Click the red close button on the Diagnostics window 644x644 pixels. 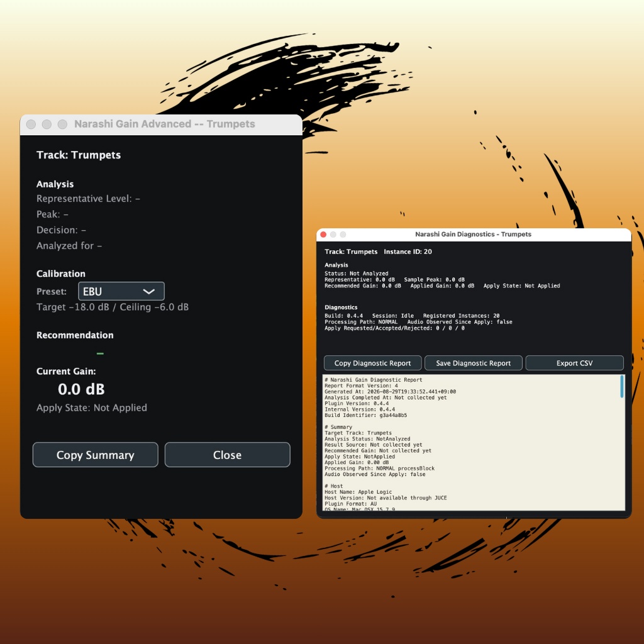(323, 235)
